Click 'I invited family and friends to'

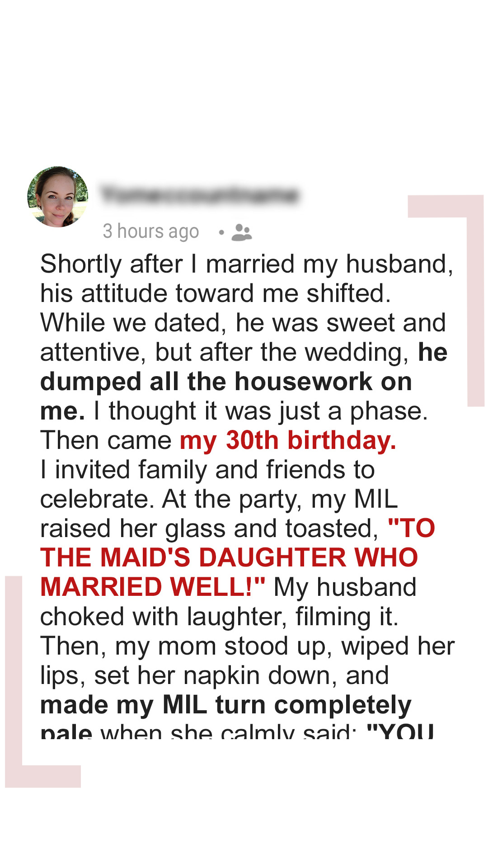click(x=207, y=470)
